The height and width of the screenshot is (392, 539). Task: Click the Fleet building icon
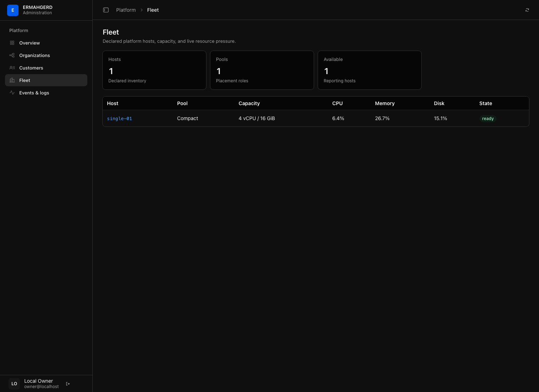(12, 80)
